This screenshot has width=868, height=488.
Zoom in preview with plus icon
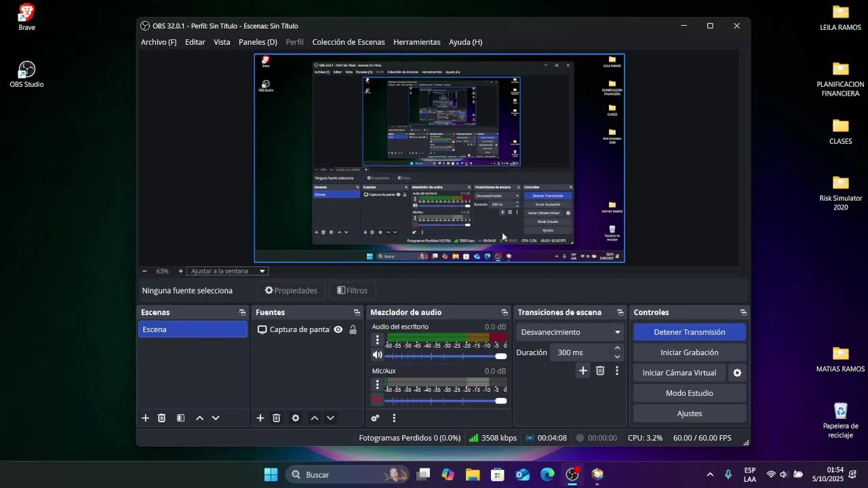pos(180,271)
